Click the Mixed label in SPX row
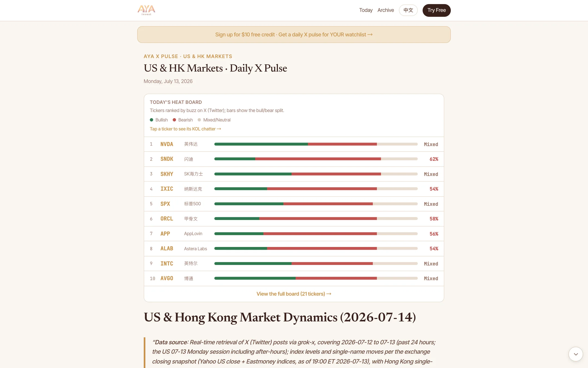 431,204
